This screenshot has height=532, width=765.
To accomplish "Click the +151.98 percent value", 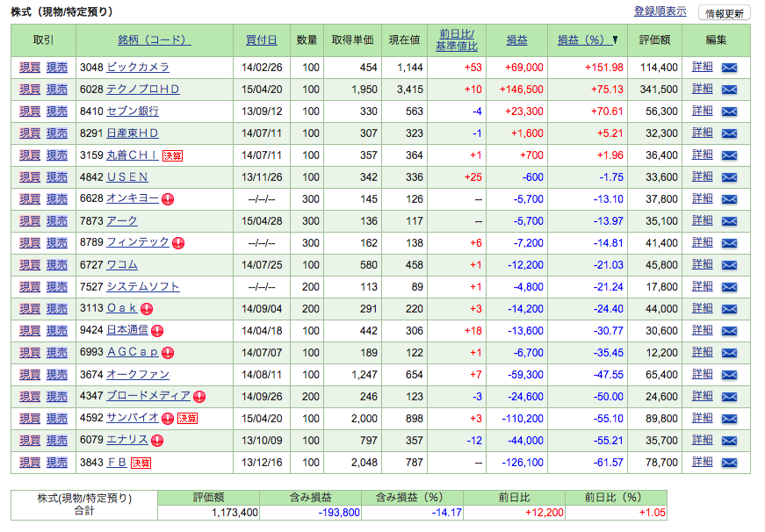I will click(x=604, y=68).
